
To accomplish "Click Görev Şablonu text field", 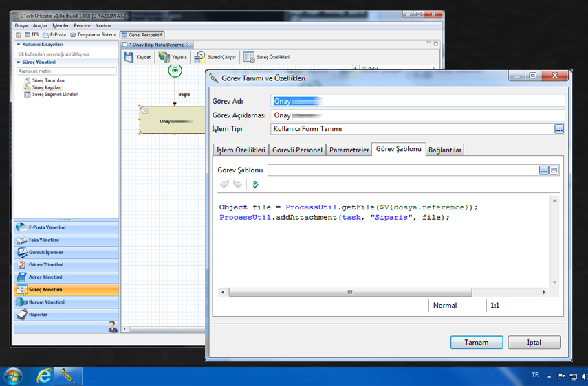I will (x=403, y=170).
